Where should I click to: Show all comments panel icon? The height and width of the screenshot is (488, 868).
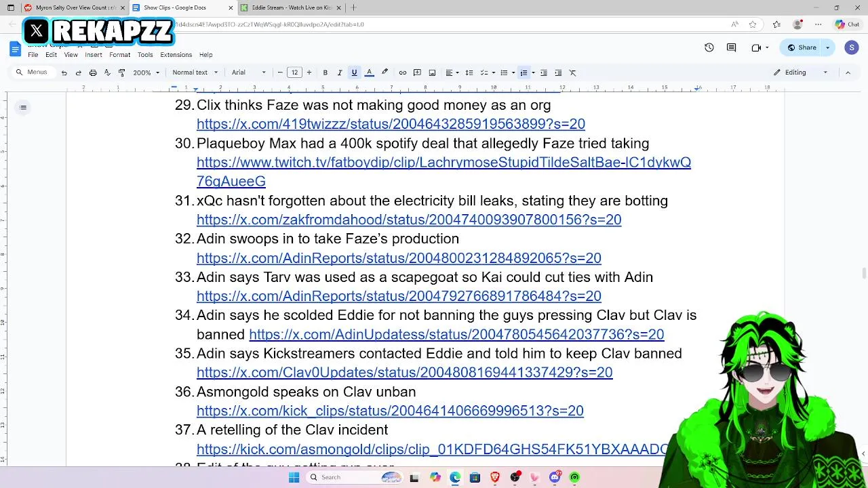(731, 47)
